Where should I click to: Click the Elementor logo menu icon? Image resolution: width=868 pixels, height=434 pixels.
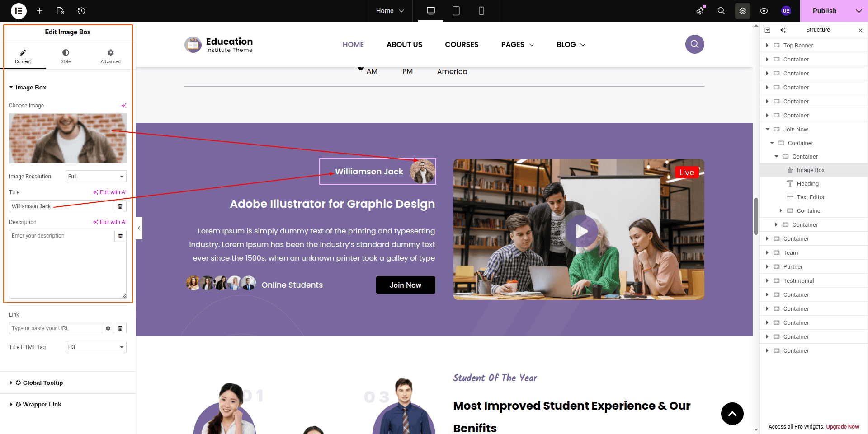pos(19,11)
